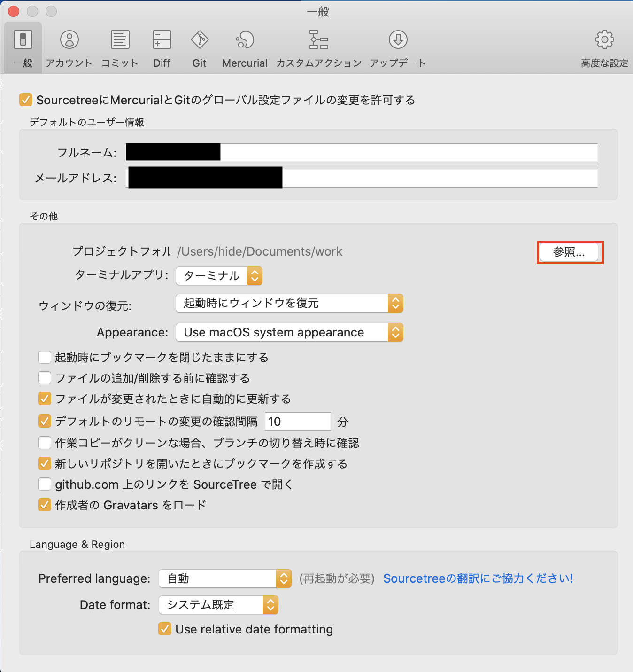
Task: Open the Sourcetree translation link
Action: pyautogui.click(x=478, y=578)
